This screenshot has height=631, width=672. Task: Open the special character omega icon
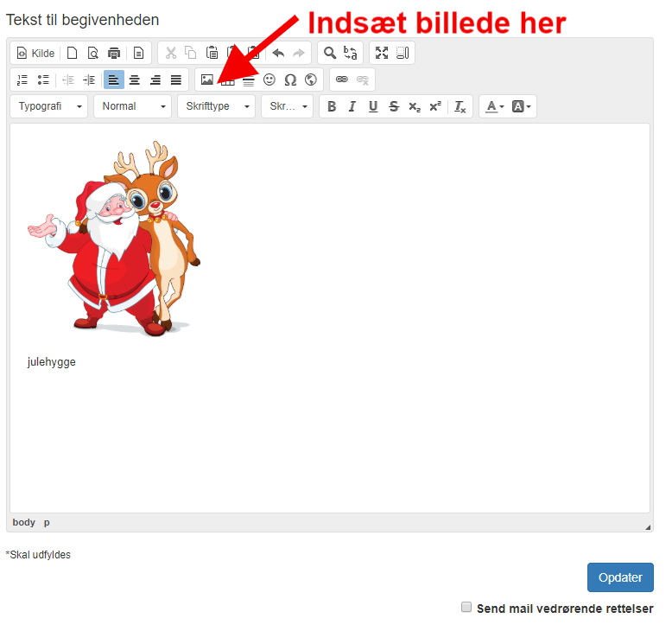click(290, 80)
